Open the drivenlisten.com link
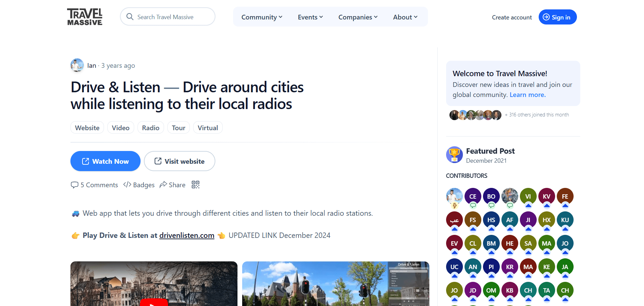Image resolution: width=644 pixels, height=306 pixels. click(186, 236)
